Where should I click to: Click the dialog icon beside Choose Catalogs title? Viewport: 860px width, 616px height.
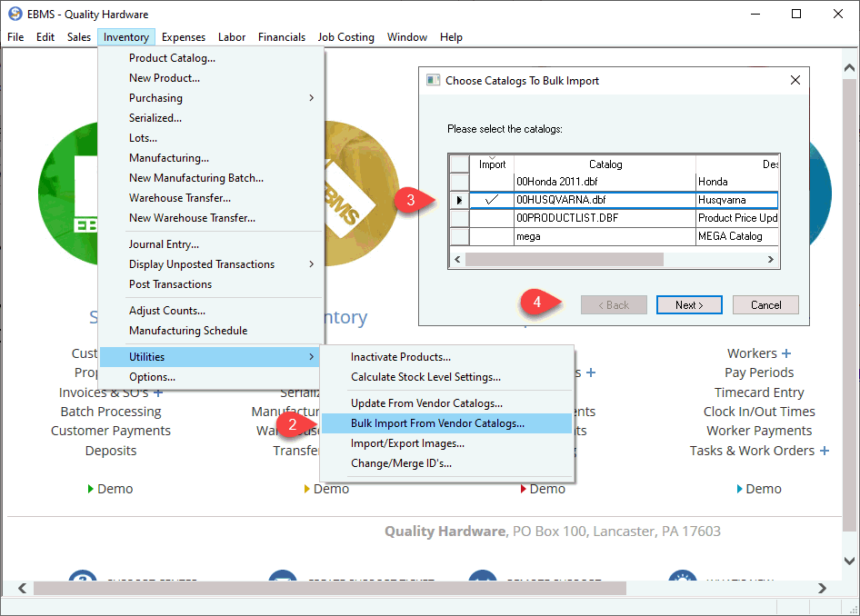click(x=434, y=81)
